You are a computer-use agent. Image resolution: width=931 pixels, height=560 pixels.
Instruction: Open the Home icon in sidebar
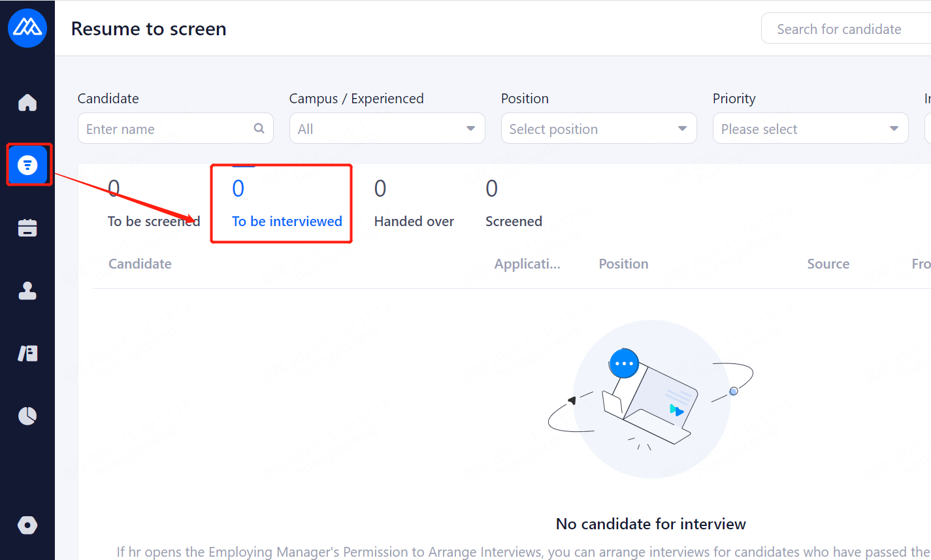27,103
